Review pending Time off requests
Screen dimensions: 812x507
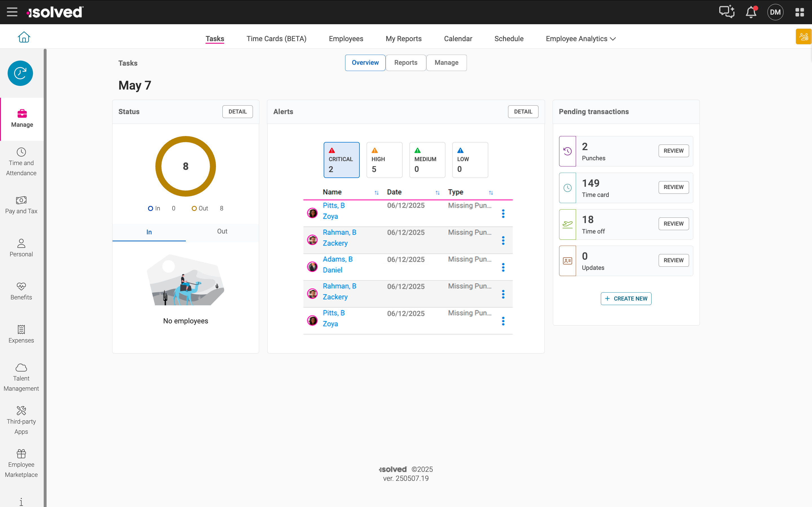[673, 224]
